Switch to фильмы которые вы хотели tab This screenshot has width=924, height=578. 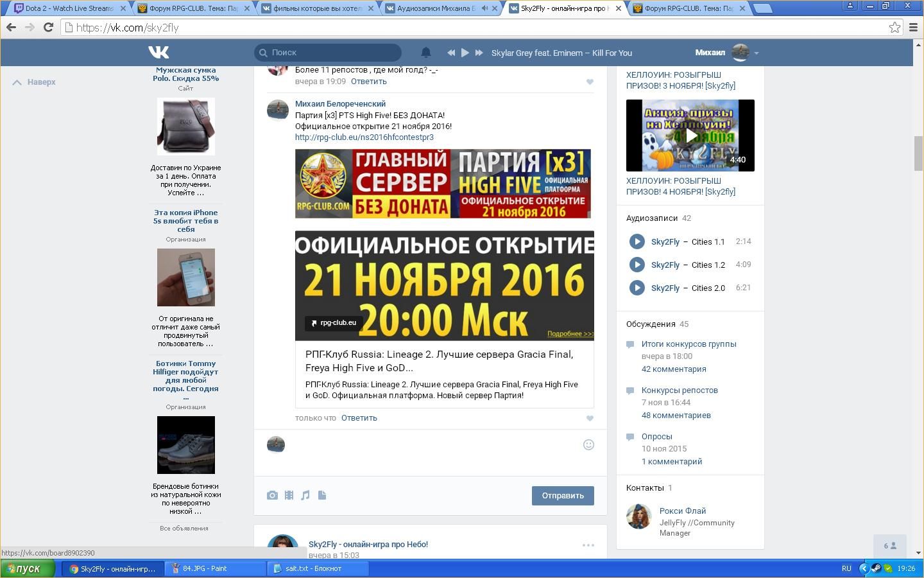[316, 8]
